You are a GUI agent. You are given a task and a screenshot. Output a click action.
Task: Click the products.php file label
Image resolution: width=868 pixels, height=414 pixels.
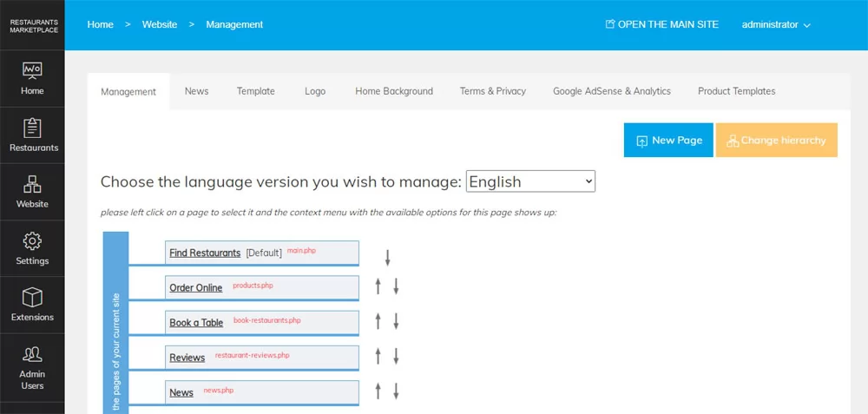[x=253, y=286]
